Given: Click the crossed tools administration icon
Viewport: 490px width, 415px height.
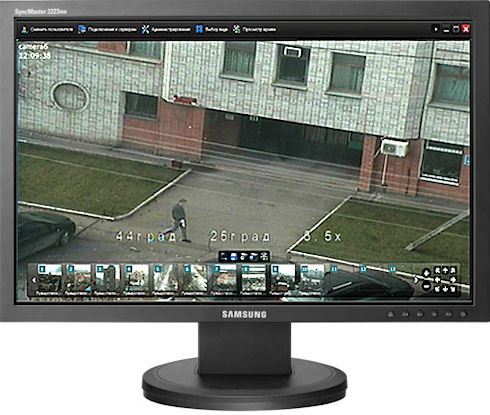Looking at the screenshot, I should (x=145, y=29).
